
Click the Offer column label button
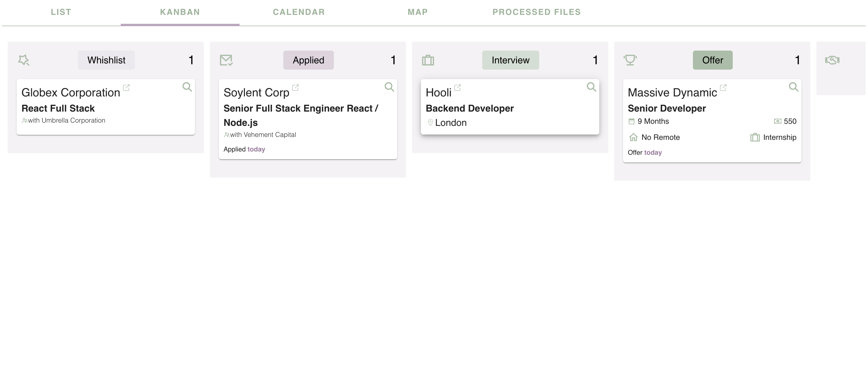pyautogui.click(x=712, y=60)
